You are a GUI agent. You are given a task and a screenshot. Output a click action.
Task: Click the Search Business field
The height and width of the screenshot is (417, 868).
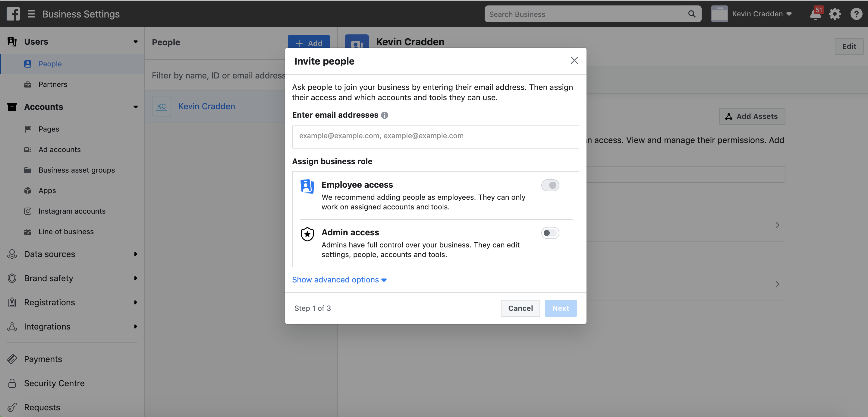pyautogui.click(x=593, y=14)
